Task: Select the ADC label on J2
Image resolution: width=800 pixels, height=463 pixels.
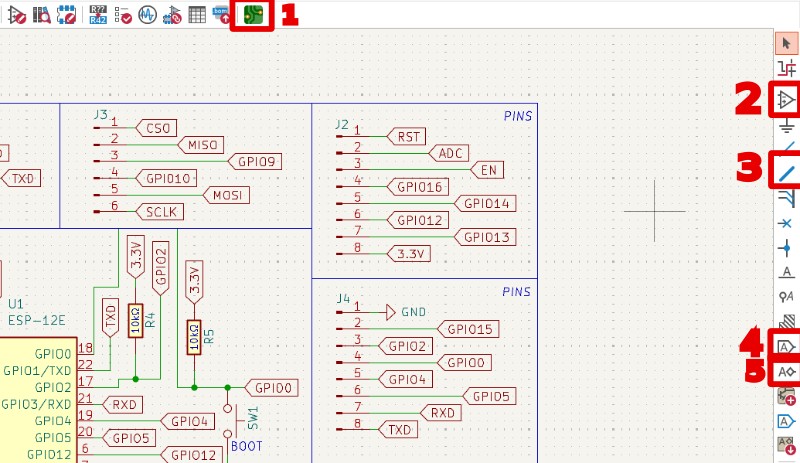Action: coord(448,153)
